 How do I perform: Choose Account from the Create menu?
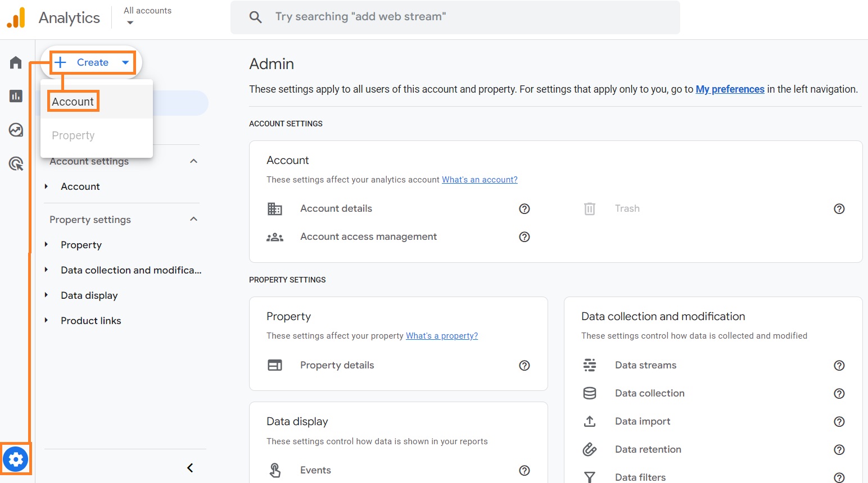[97, 102]
